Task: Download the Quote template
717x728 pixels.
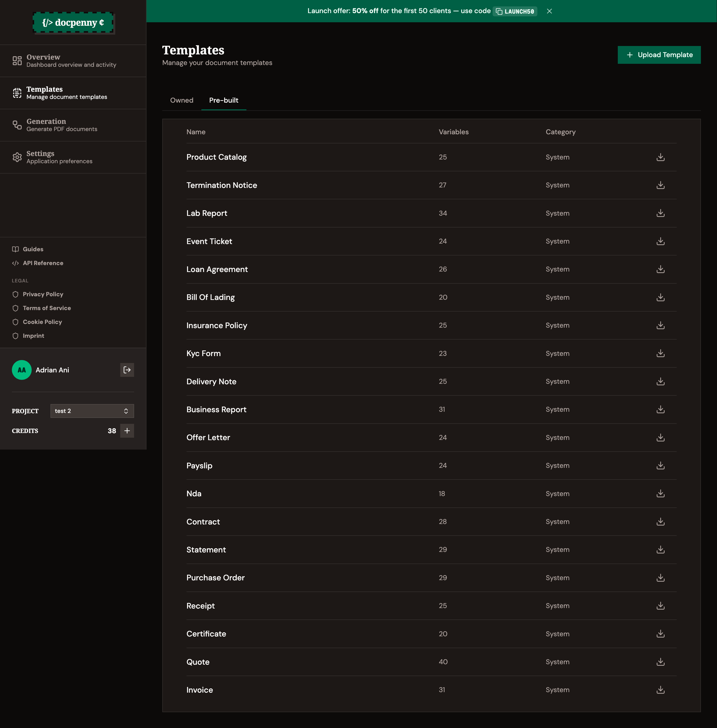Action: pos(660,662)
